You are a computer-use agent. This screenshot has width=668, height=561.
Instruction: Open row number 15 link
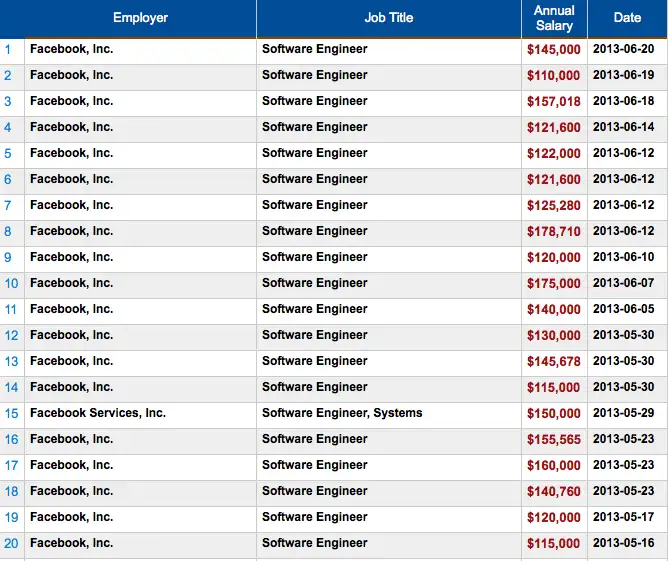[12, 413]
